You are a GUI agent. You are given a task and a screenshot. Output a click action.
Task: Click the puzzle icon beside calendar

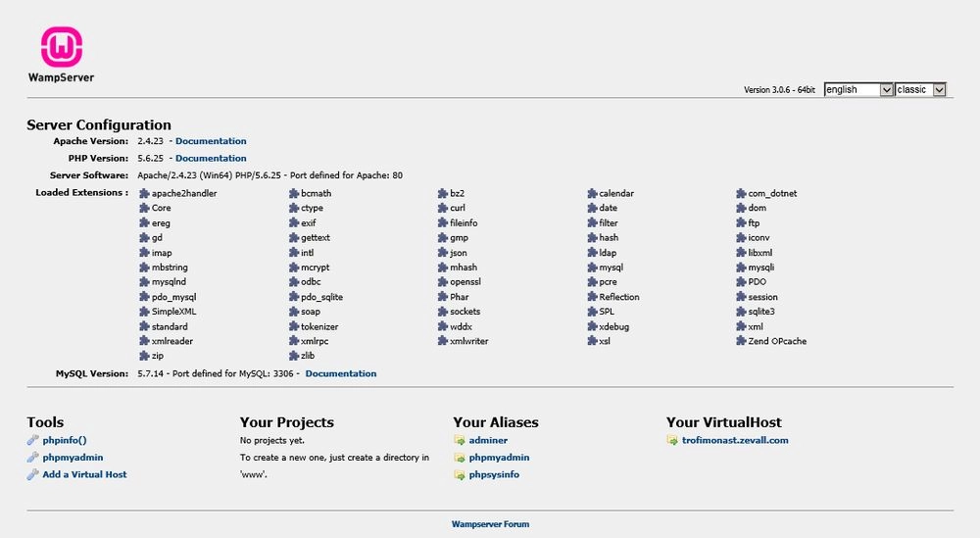click(x=592, y=193)
